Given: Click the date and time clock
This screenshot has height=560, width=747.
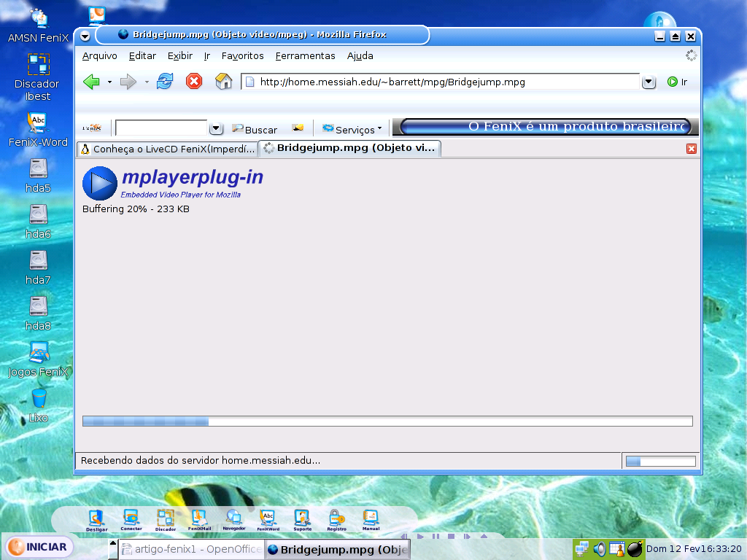Looking at the screenshot, I should click(694, 549).
